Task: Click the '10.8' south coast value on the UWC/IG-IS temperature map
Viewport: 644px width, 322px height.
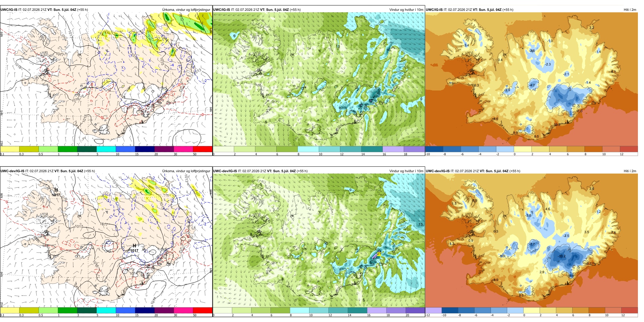Action: (557, 125)
